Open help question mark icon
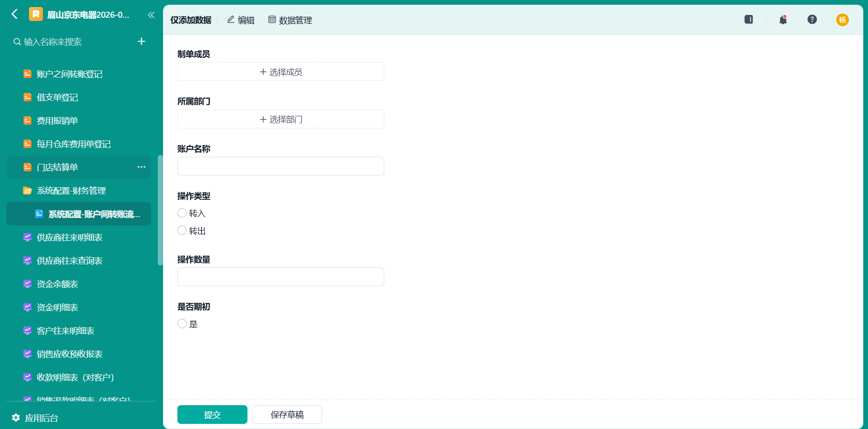868x429 pixels. click(x=812, y=20)
